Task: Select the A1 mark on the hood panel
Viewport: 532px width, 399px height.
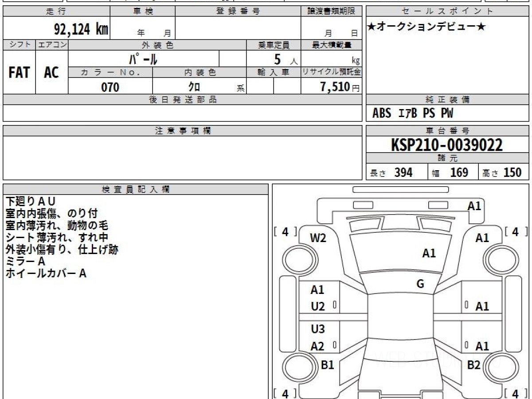Action: 429,253
